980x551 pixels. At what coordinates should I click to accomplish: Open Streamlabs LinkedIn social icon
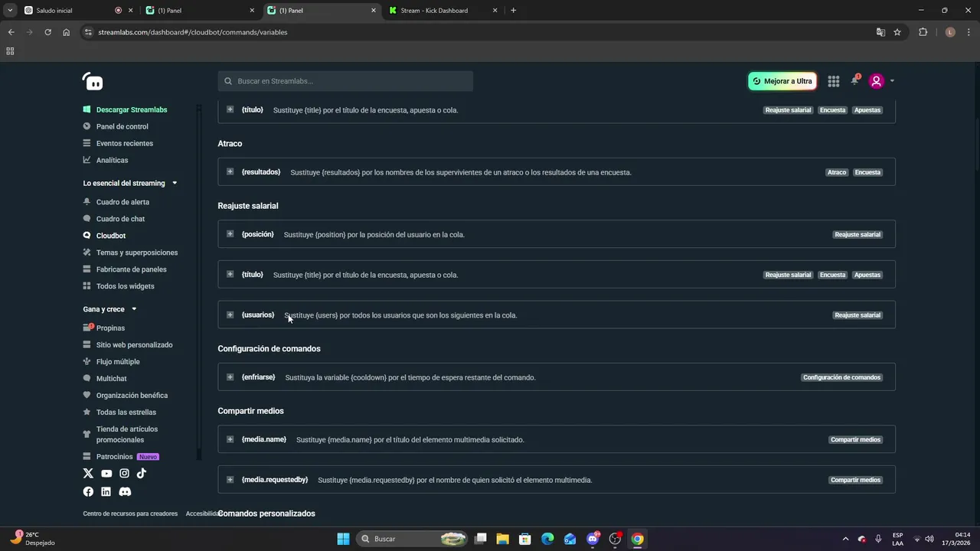pyautogui.click(x=106, y=491)
